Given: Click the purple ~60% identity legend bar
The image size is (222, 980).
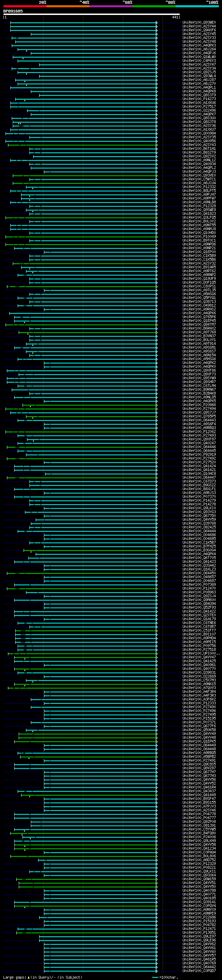Looking at the screenshot, I should pos(111,6).
